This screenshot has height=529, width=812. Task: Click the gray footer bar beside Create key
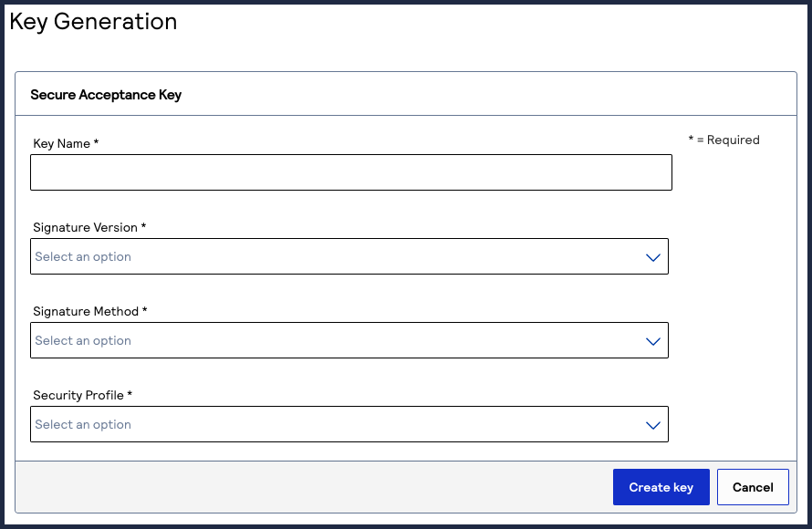(x=310, y=487)
